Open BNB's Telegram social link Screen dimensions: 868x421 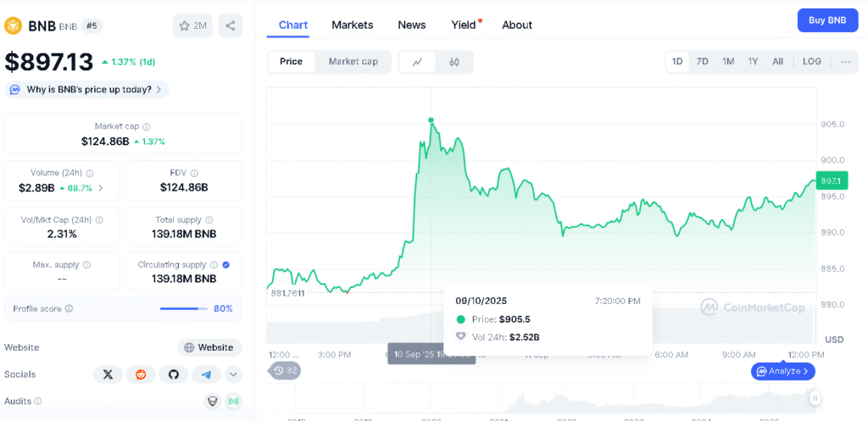click(x=206, y=374)
